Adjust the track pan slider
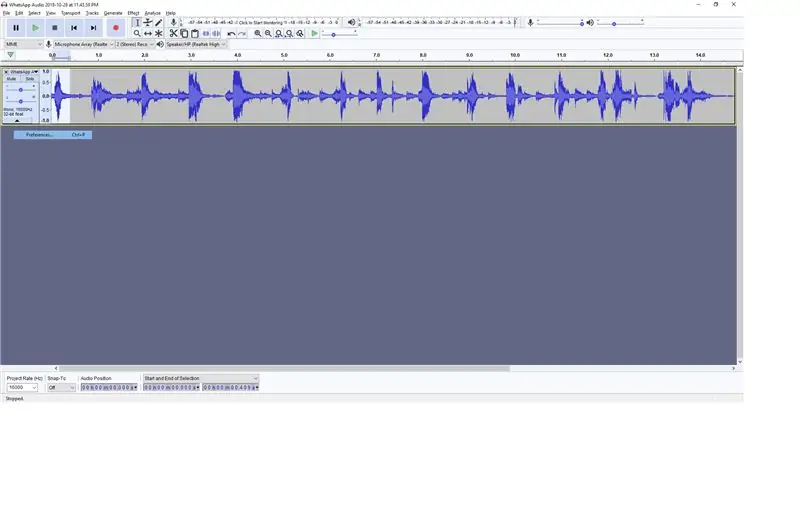This screenshot has width=800, height=524. click(20, 101)
